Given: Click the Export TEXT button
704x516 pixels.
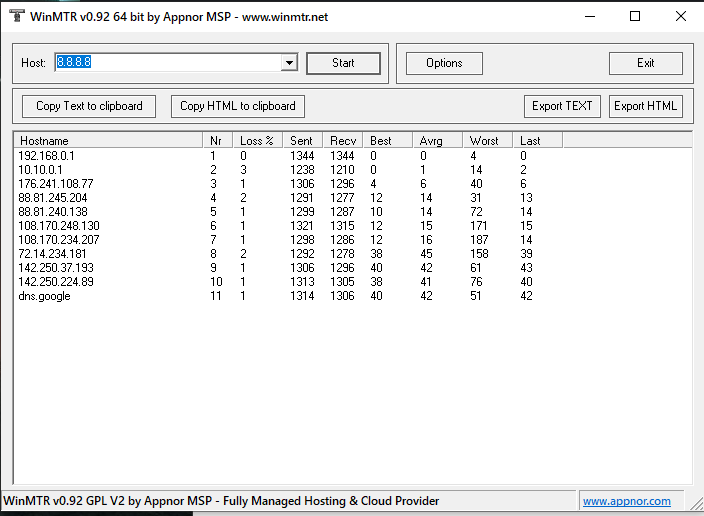Looking at the screenshot, I should pos(562,106).
